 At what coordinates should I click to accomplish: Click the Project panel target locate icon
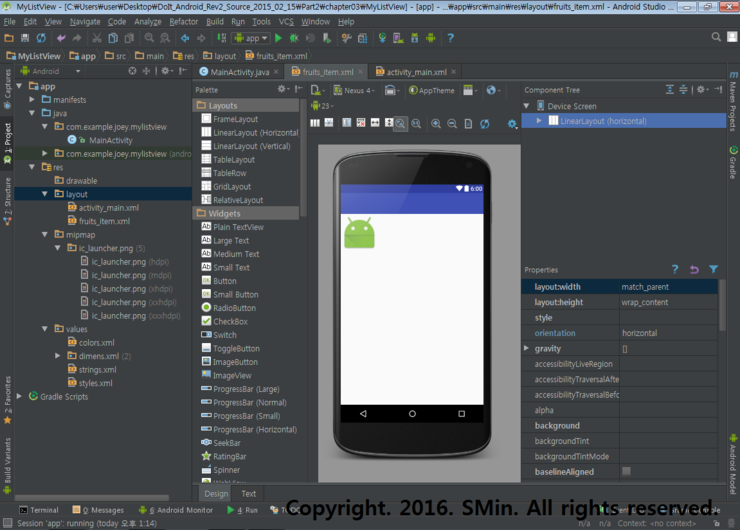[132, 71]
